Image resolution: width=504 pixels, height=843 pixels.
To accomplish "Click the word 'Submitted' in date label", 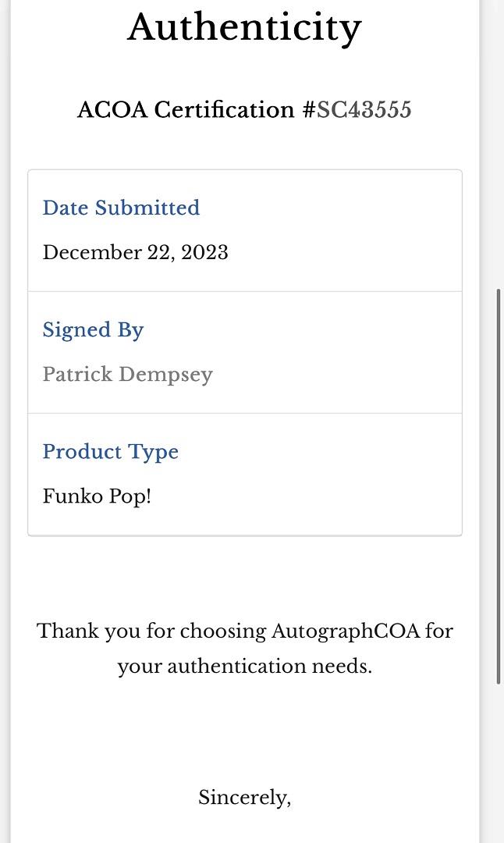I will click(x=147, y=208).
